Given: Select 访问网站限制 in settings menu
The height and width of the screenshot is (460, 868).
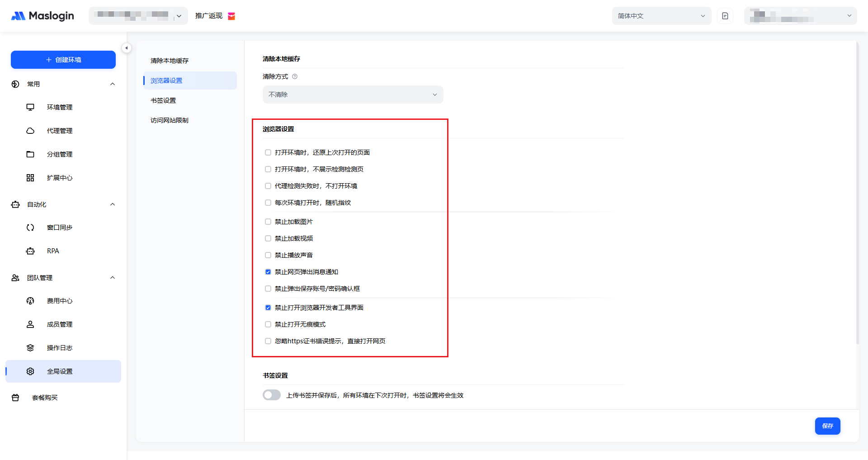Looking at the screenshot, I should click(x=170, y=120).
